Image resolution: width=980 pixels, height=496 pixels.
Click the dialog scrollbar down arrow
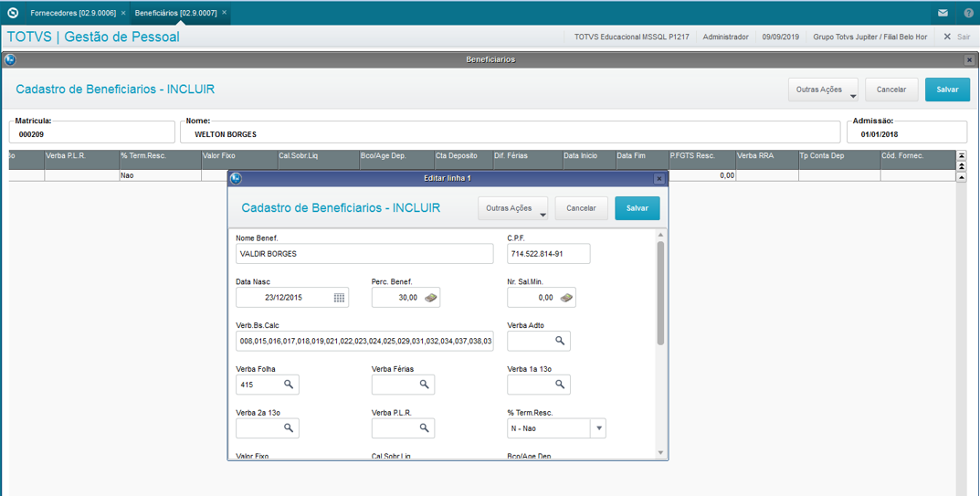click(x=660, y=451)
